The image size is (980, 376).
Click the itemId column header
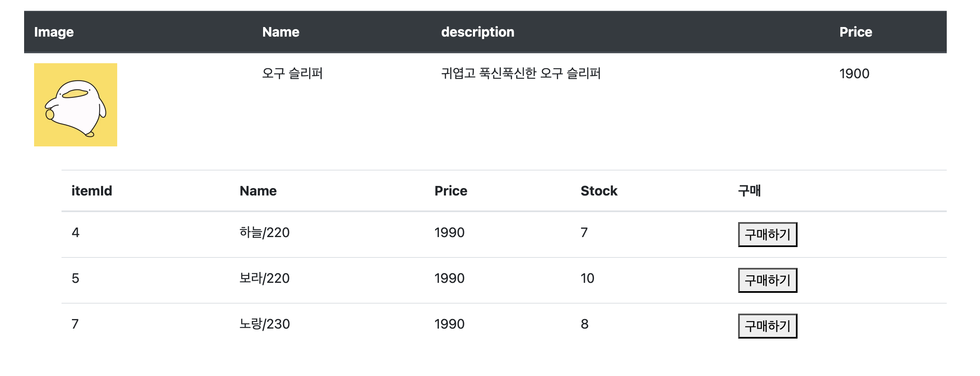pyautogui.click(x=91, y=191)
